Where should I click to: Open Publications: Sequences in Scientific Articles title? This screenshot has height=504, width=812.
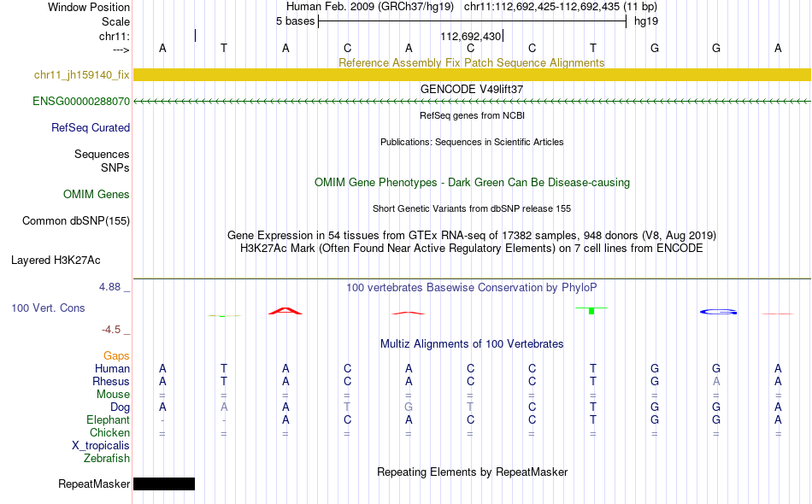pos(472,142)
